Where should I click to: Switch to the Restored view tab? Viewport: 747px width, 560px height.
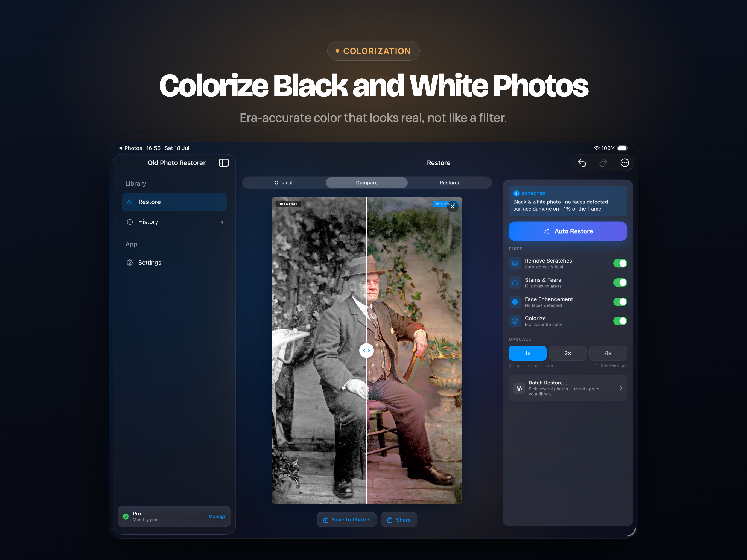click(x=450, y=183)
